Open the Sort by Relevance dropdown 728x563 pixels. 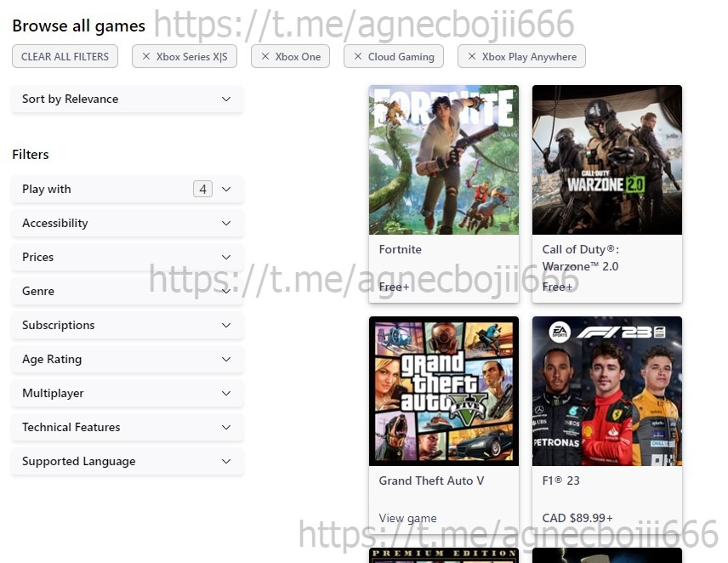click(128, 99)
